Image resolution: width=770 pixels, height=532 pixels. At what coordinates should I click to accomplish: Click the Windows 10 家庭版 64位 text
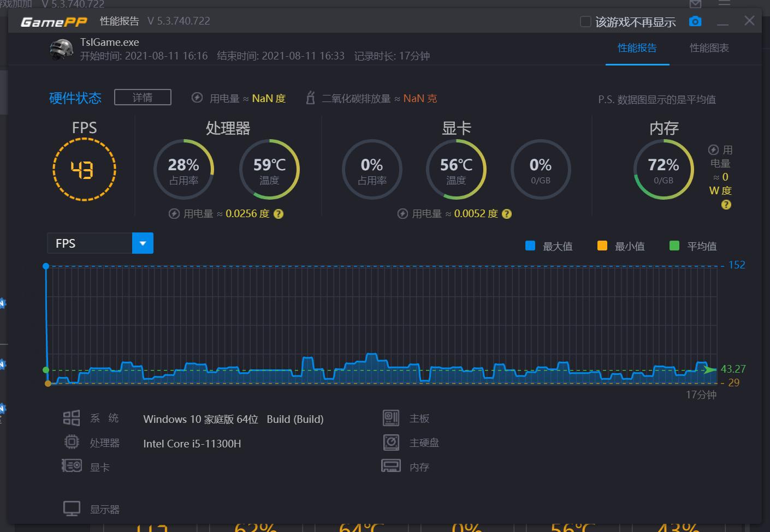[200, 419]
